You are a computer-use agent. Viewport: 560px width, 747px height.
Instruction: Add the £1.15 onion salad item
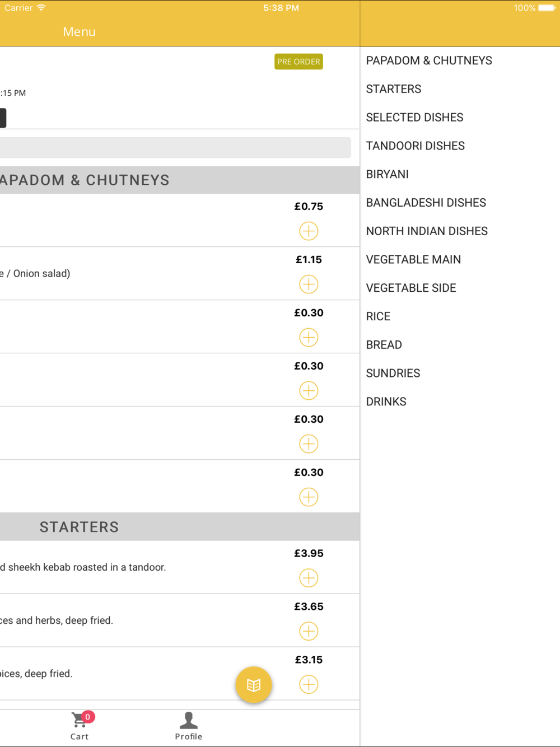tap(309, 284)
